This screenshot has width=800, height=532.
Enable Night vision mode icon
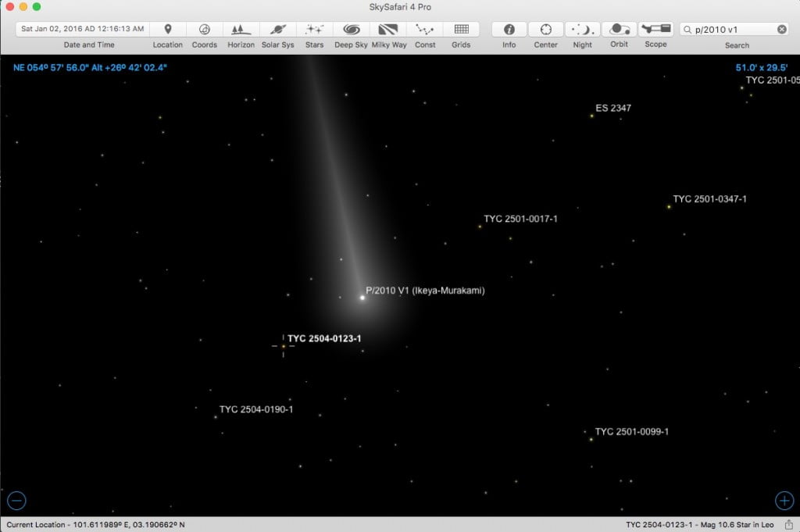click(x=583, y=29)
